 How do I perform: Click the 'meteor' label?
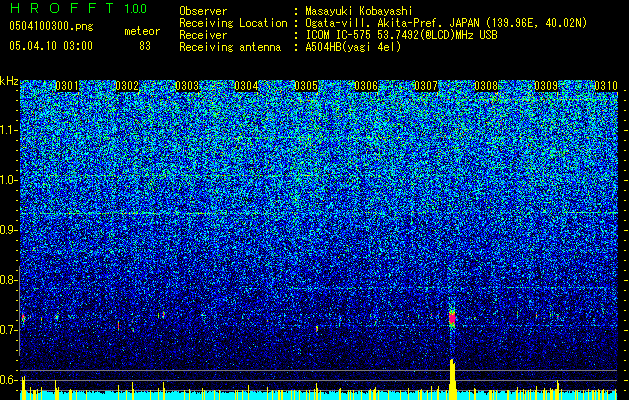tap(142, 31)
